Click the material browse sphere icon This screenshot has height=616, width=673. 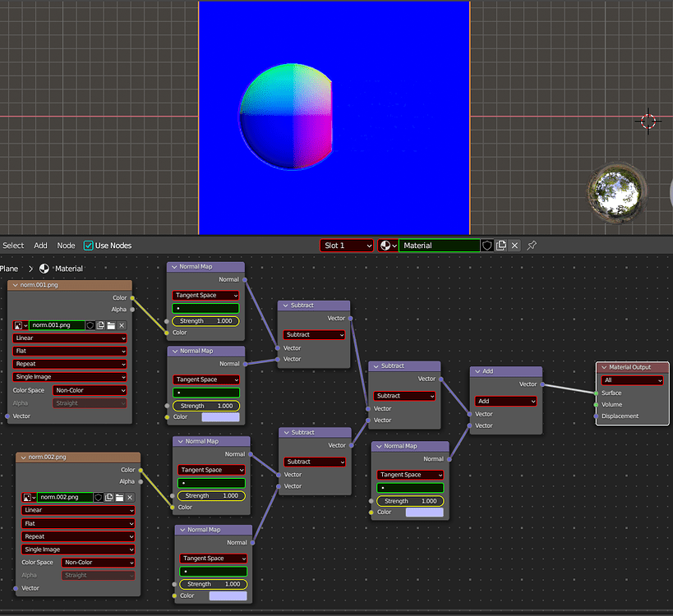coord(388,246)
